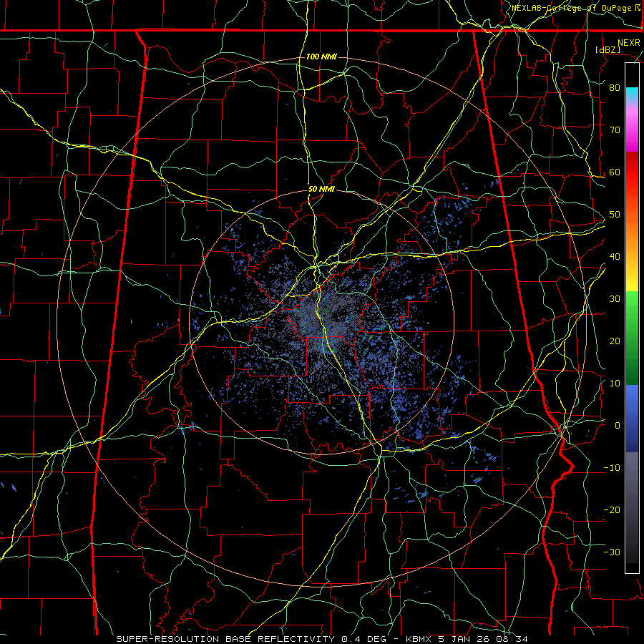Click the 0 tick label on the dBZ scale
The image size is (644, 644).
point(618,426)
